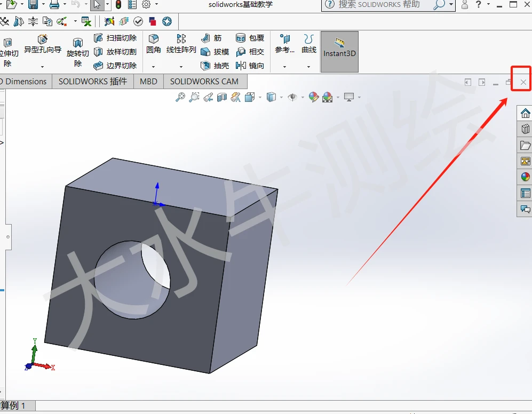The height and width of the screenshot is (414, 532).
Task: Toggle the Hide/Show Items eye icon
Action: click(x=292, y=98)
